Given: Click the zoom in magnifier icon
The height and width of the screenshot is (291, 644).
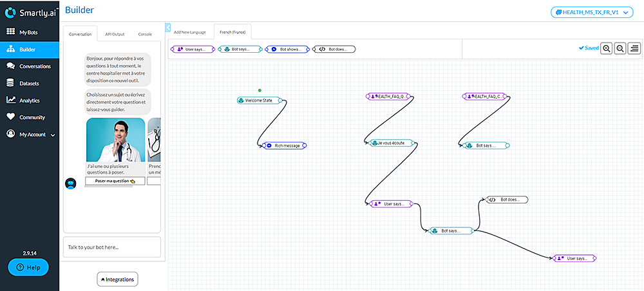Looking at the screenshot, I should coord(606,48).
